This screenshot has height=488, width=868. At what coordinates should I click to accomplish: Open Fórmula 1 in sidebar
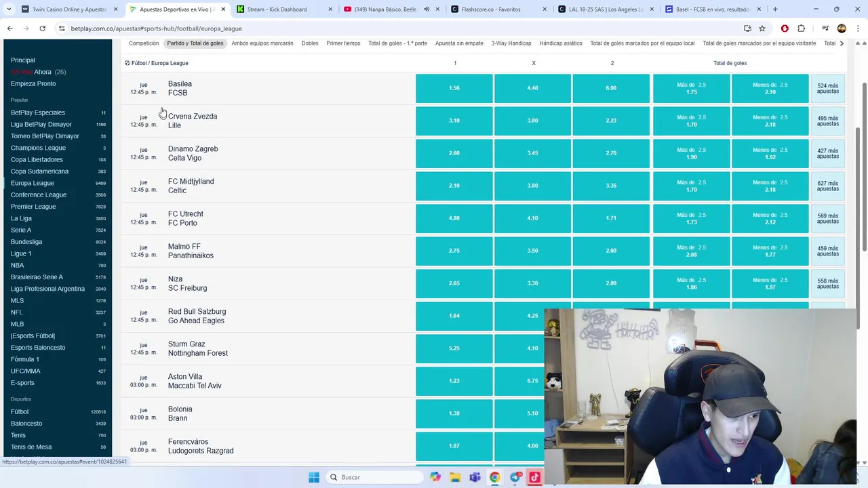click(25, 359)
